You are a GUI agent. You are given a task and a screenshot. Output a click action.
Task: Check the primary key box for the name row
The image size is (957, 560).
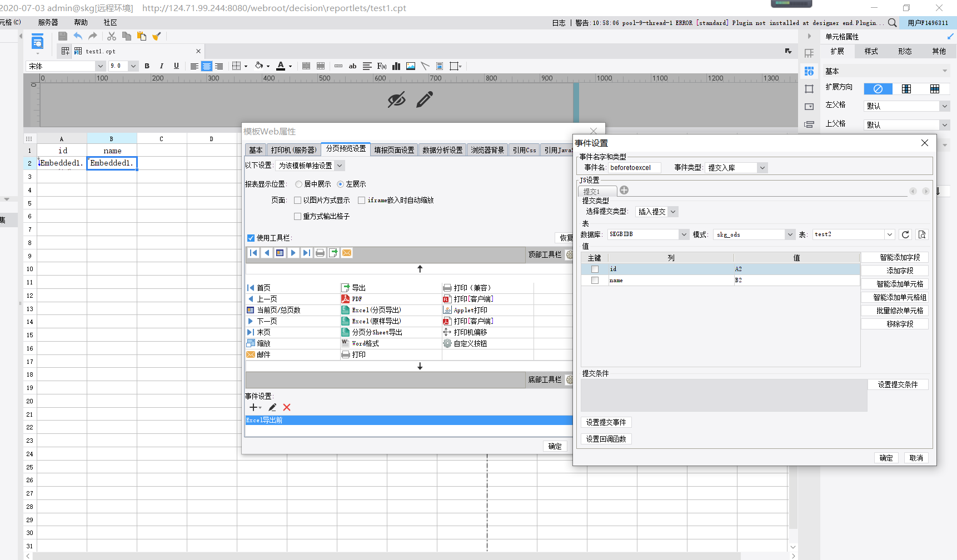595,280
